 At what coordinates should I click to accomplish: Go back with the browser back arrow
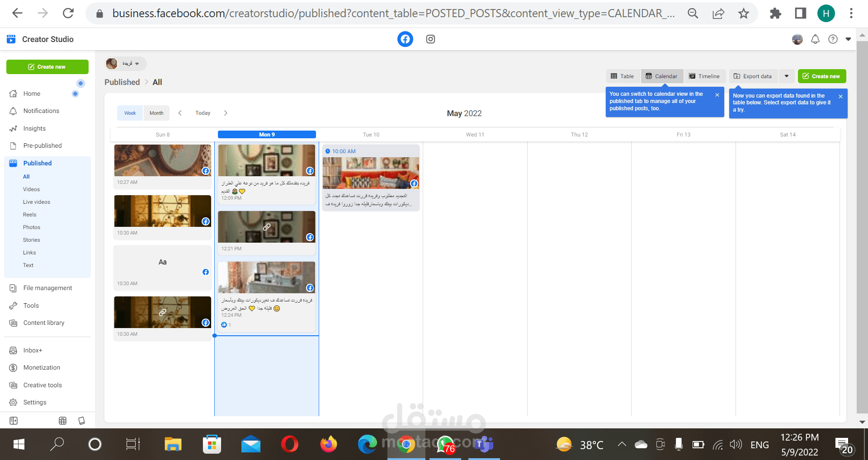(x=17, y=14)
